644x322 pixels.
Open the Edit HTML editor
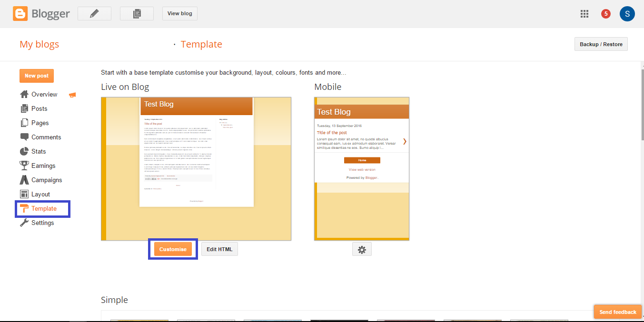[x=219, y=249]
